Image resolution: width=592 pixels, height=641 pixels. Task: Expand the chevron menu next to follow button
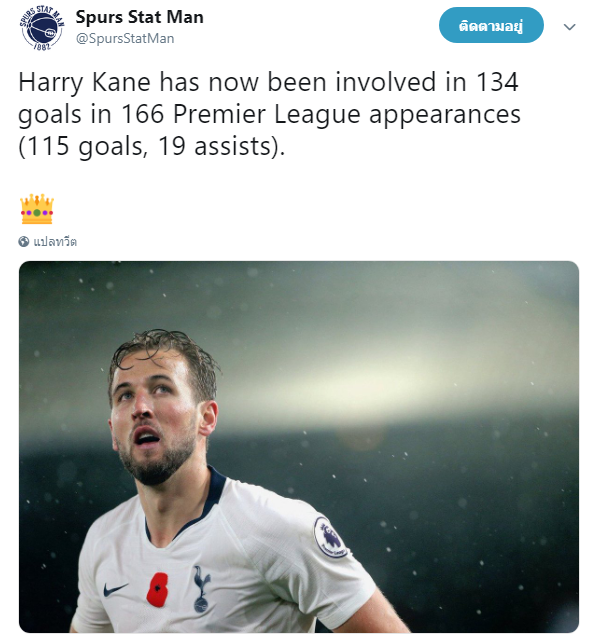[x=570, y=27]
